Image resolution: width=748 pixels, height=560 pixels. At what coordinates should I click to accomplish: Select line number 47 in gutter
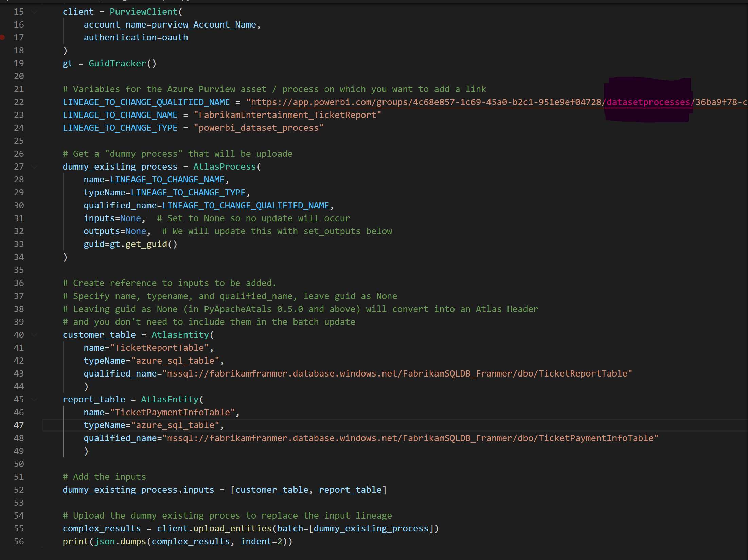(19, 425)
